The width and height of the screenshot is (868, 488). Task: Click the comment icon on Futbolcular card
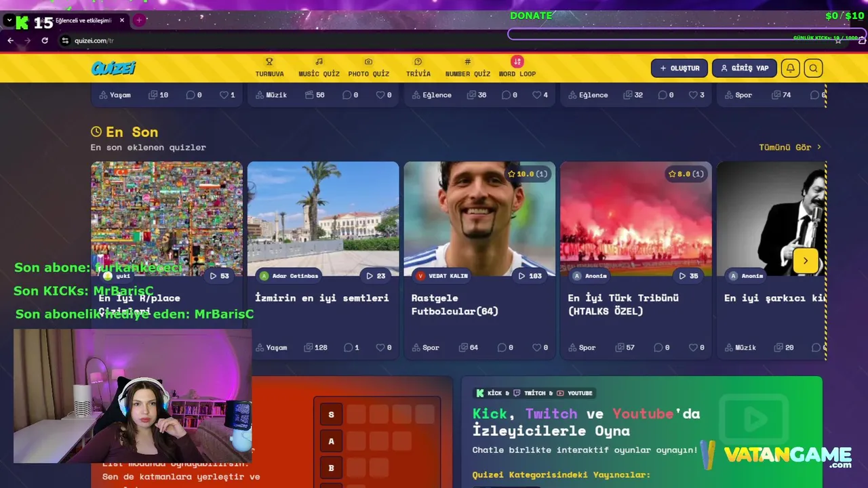(x=502, y=348)
